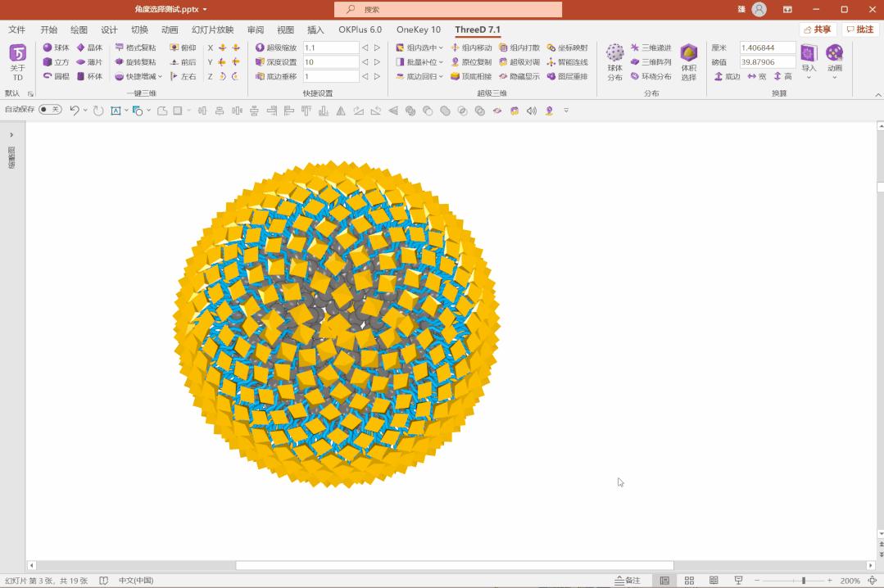
Task: Toggle the 自动保存 switch off
Action: 49,109
